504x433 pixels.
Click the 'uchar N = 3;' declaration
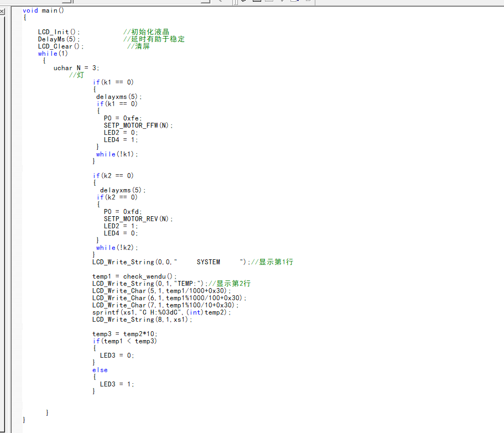(76, 68)
